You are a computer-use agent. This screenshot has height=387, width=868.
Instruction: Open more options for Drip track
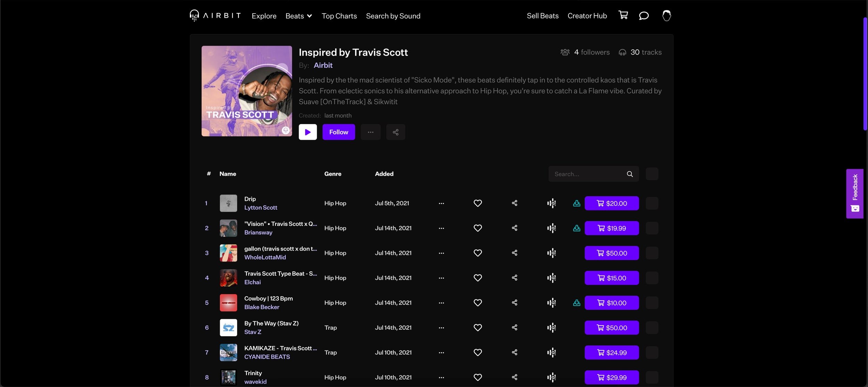[441, 203]
